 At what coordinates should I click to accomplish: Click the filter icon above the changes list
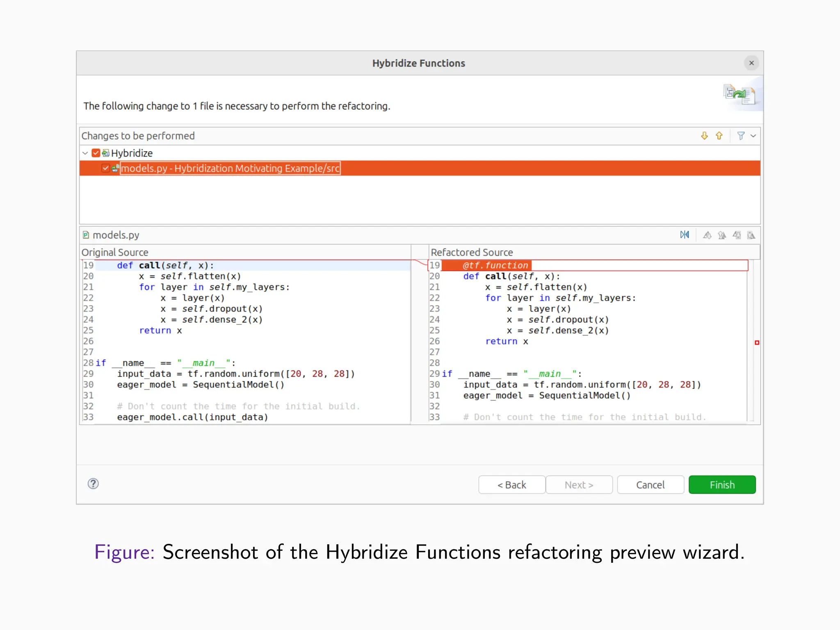(x=741, y=136)
